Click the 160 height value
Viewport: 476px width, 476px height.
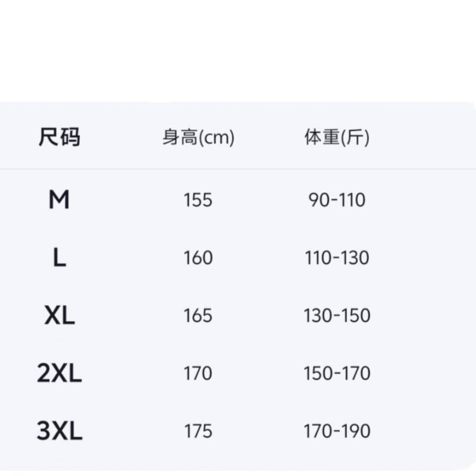click(x=198, y=258)
